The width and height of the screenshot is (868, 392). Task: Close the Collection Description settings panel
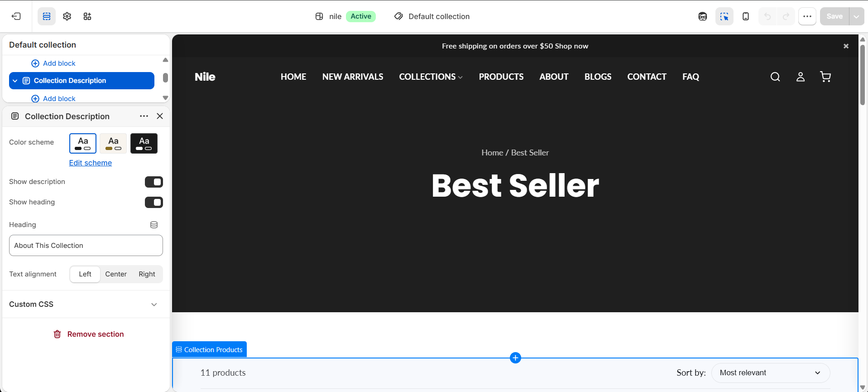click(x=160, y=116)
